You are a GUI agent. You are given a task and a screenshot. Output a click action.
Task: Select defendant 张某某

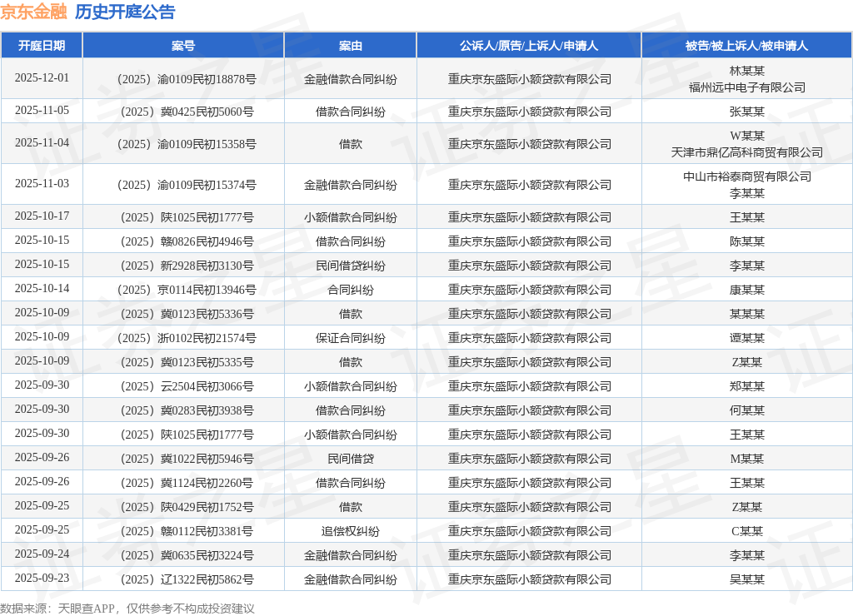[x=747, y=112]
